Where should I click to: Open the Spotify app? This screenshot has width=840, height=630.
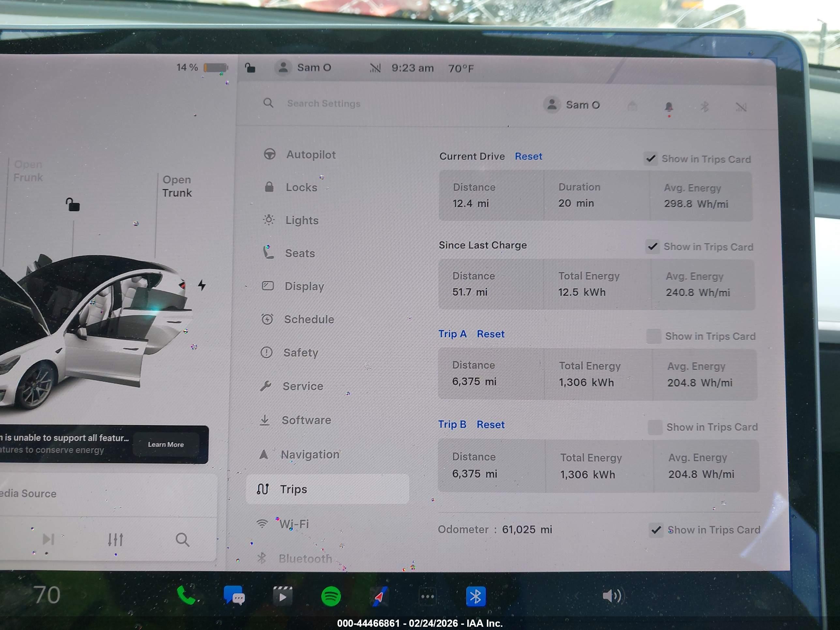331,596
